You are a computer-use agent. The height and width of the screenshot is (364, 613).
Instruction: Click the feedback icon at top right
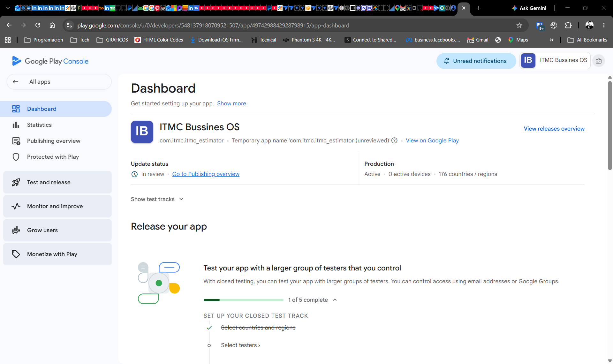coord(599,61)
